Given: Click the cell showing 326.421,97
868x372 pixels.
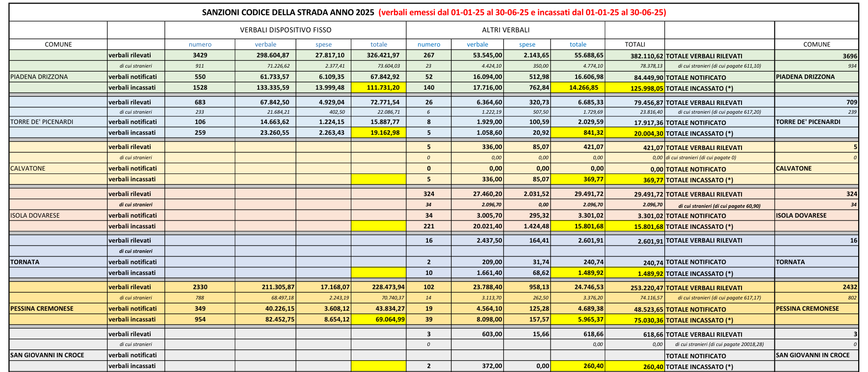Looking at the screenshot, I should point(378,55).
